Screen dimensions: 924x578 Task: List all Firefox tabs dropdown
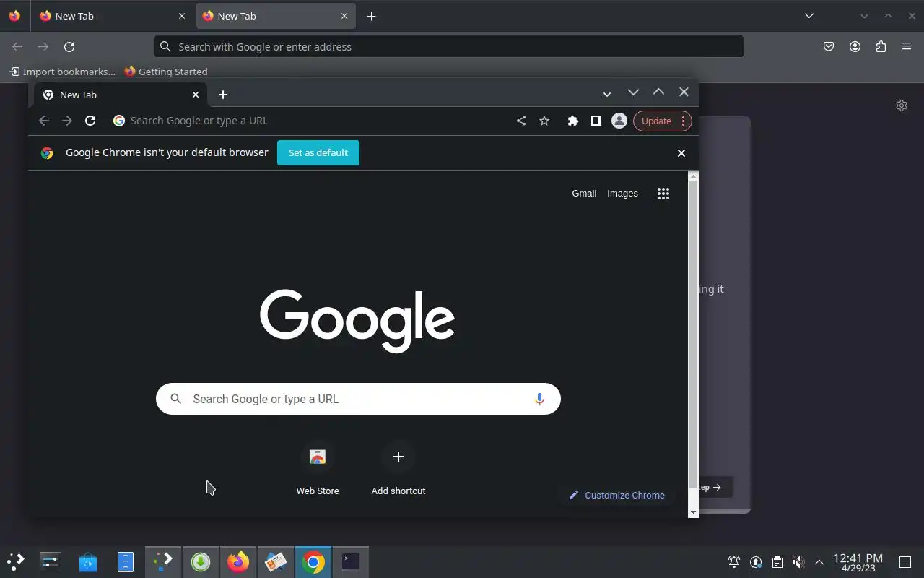coord(809,16)
